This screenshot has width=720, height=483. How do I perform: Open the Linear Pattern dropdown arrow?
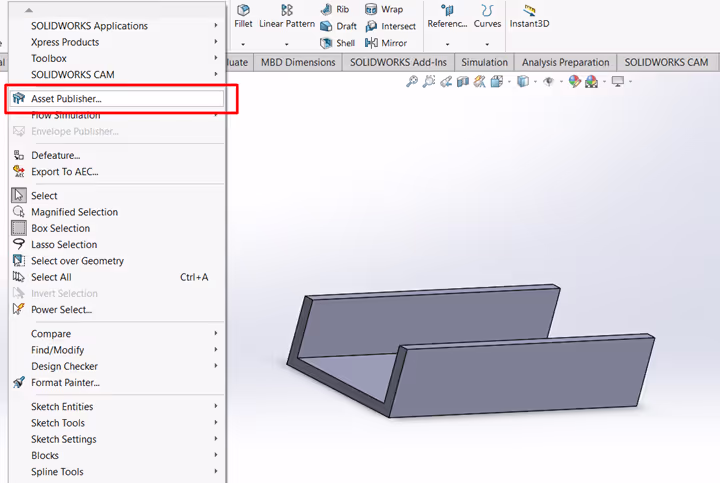pos(287,45)
